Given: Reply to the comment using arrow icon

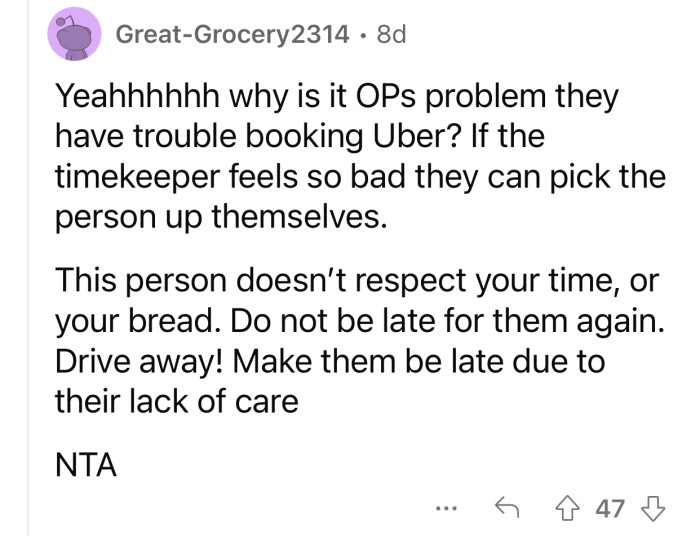Looking at the screenshot, I should (x=507, y=508).
